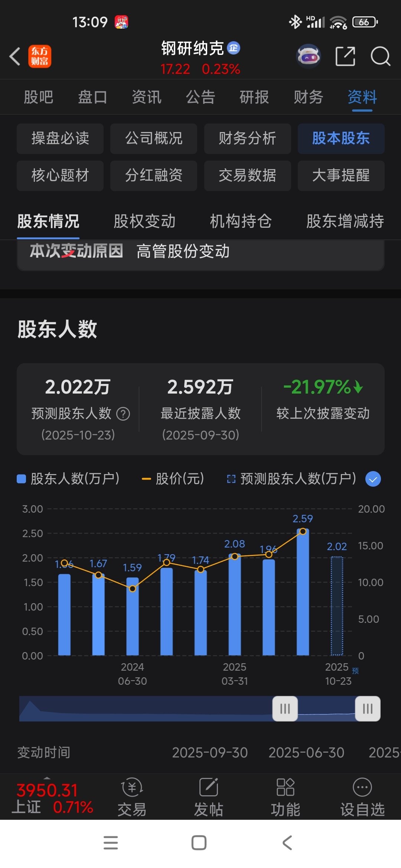Tap the back arrow in header

[15, 57]
